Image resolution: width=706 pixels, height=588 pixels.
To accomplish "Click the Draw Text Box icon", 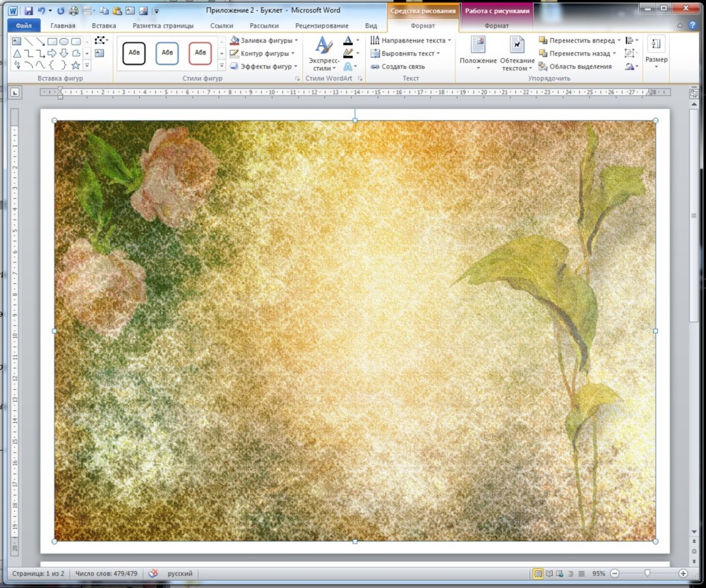I will [x=100, y=53].
